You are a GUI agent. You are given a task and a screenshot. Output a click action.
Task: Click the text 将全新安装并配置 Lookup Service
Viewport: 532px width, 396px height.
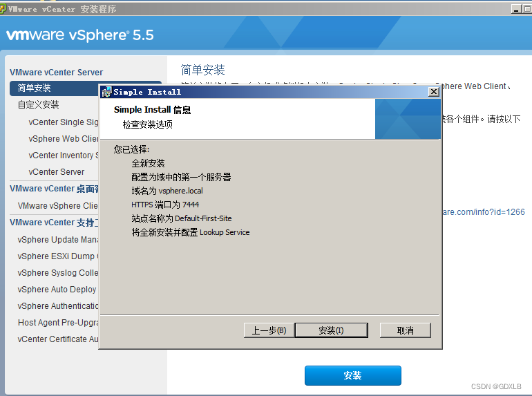(190, 232)
